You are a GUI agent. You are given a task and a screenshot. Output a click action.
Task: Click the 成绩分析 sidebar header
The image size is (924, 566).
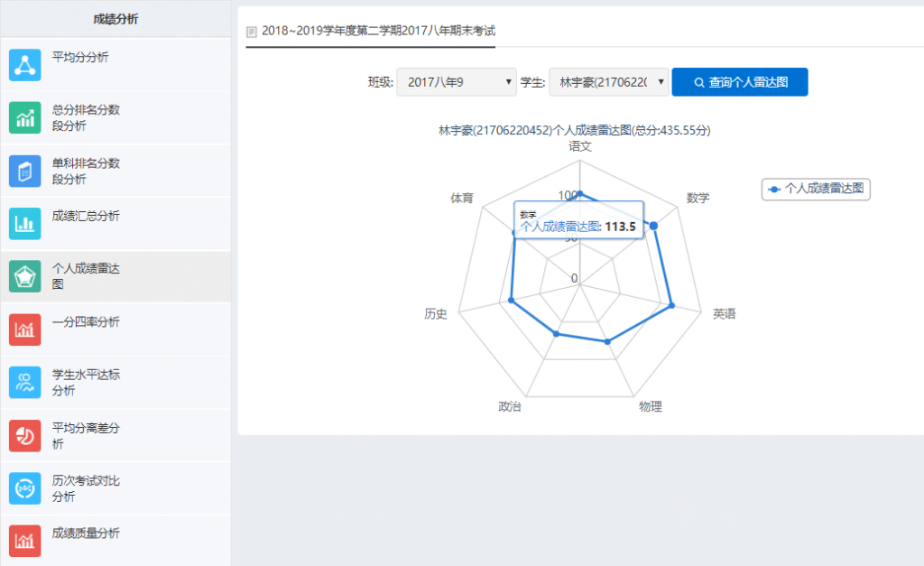point(115,19)
